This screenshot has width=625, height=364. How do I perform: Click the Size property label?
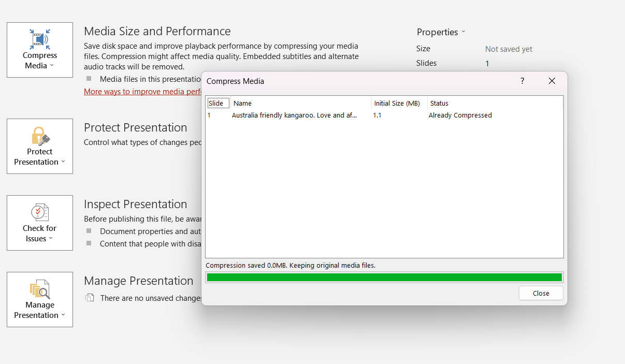(x=423, y=49)
